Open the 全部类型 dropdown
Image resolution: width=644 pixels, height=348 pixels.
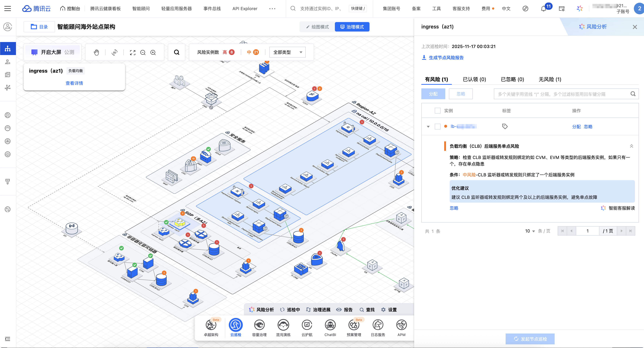click(288, 53)
